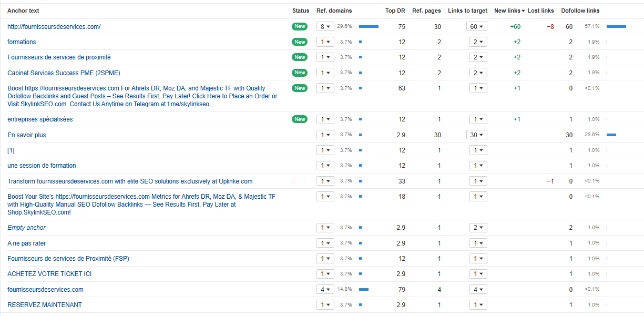
Task: Open the Links to target dropdown showing 60
Action: click(x=476, y=26)
